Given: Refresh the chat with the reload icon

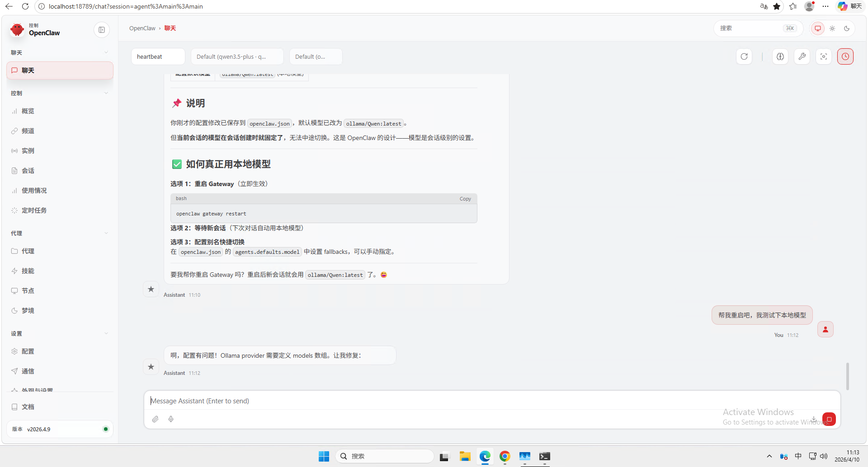Looking at the screenshot, I should click(744, 56).
